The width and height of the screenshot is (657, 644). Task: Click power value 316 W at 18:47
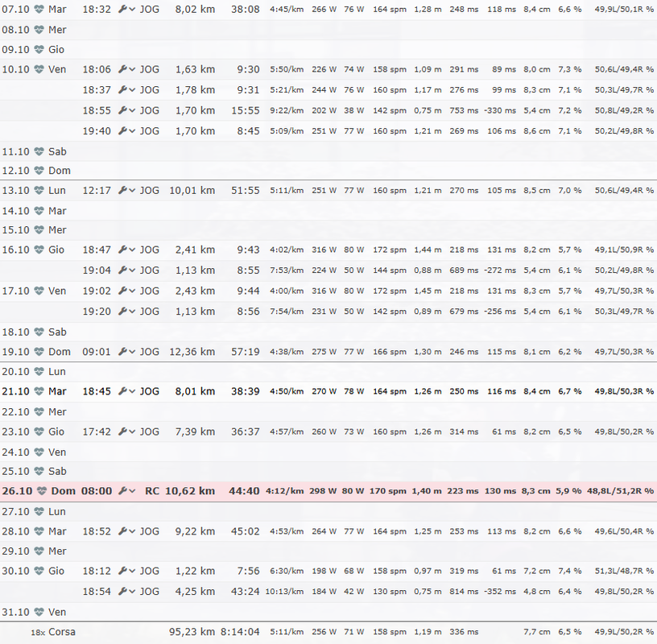(324, 250)
